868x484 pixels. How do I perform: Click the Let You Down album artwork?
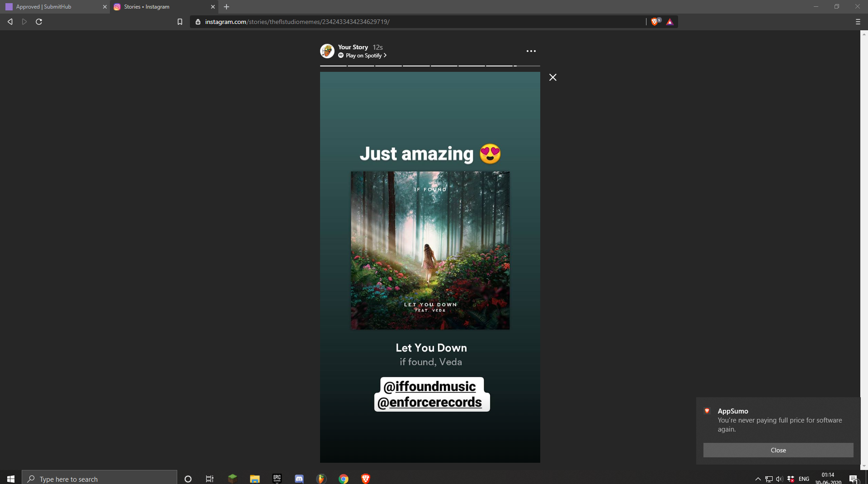coord(430,250)
